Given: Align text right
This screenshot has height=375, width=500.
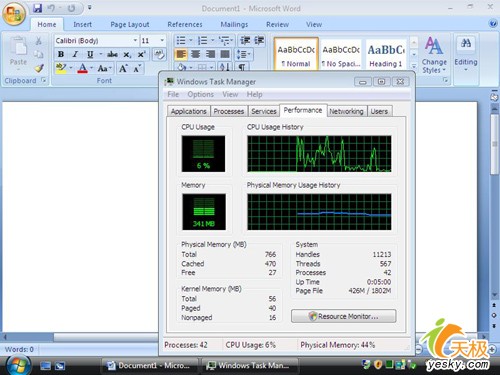Looking at the screenshot, I should (x=210, y=54).
